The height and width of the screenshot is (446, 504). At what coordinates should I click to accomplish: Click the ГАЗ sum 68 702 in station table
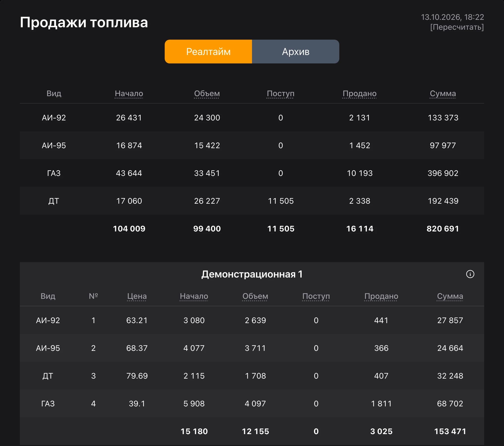pos(450,404)
